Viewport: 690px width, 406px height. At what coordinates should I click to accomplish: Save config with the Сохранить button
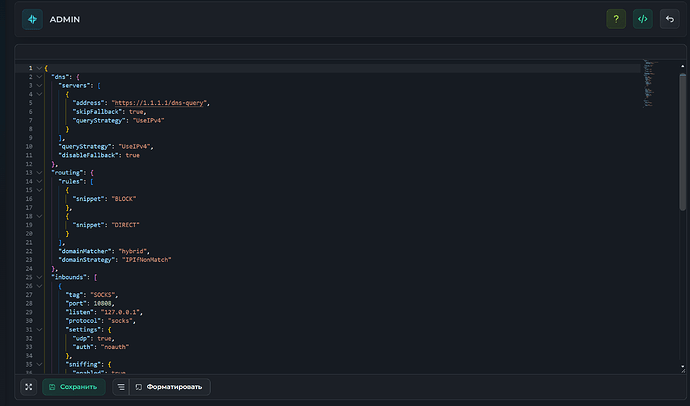coord(73,387)
